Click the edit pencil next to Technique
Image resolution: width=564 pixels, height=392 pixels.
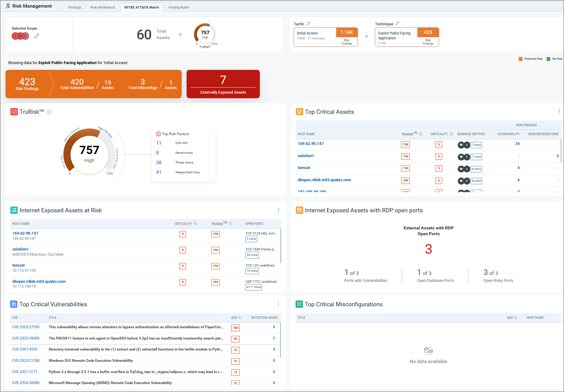(397, 23)
